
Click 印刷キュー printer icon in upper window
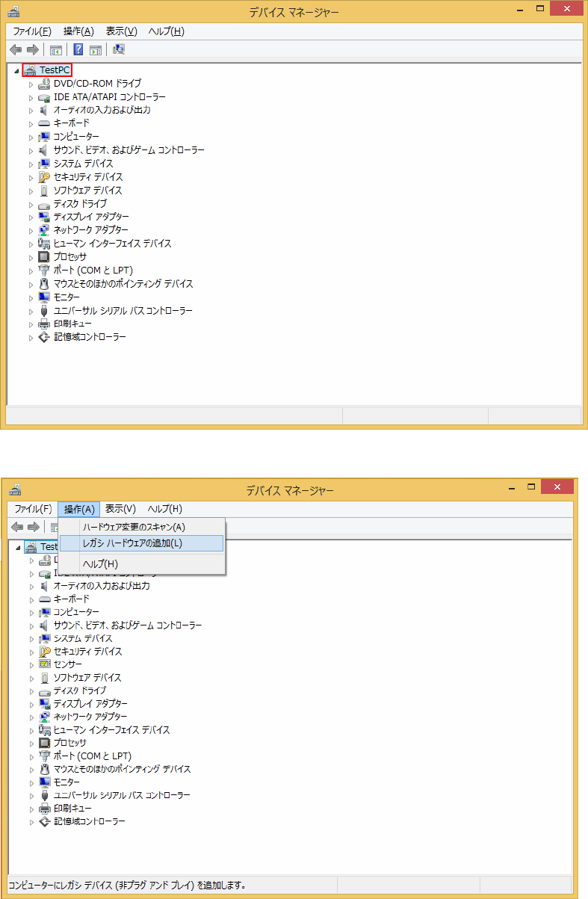[44, 324]
